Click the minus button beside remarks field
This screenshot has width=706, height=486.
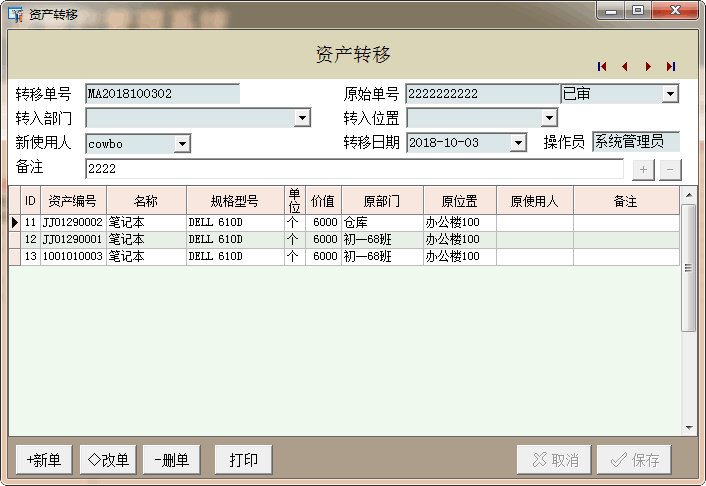click(669, 169)
